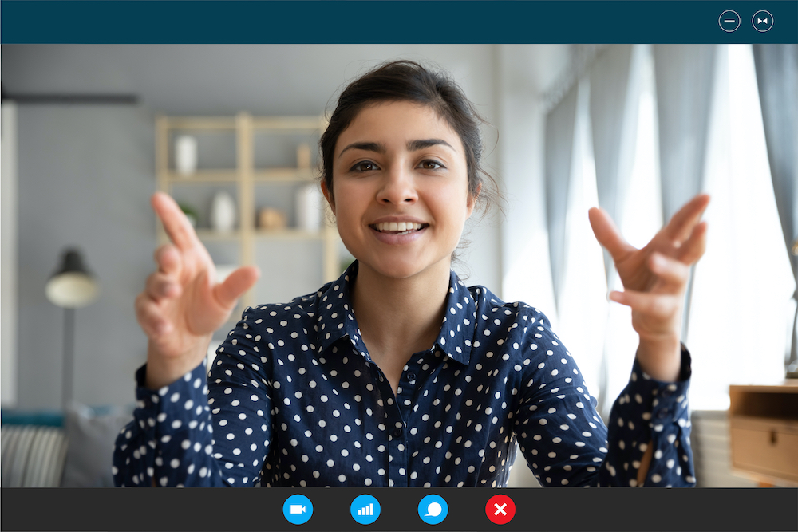Screen dimensions: 798x532
Task: Collapse the call window using the minus circle
Action: click(729, 21)
